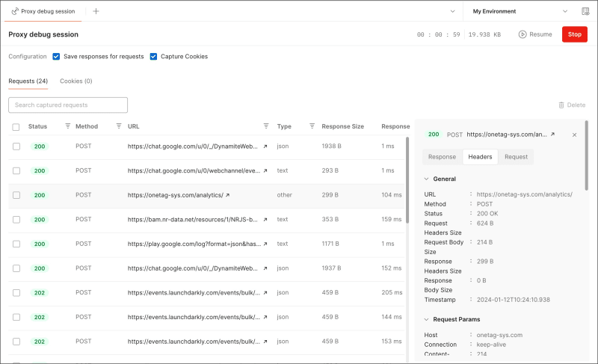Click the 202 status badge with 144 ms

point(40,317)
